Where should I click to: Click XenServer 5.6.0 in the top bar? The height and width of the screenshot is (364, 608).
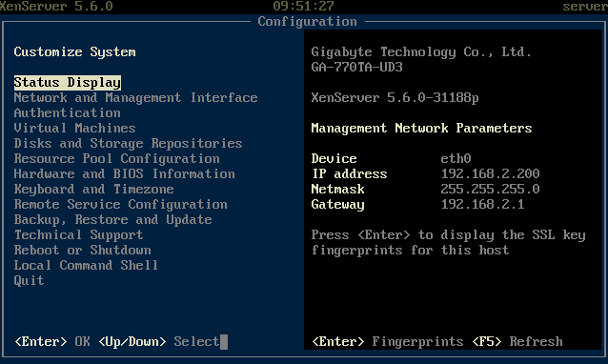[x=56, y=6]
